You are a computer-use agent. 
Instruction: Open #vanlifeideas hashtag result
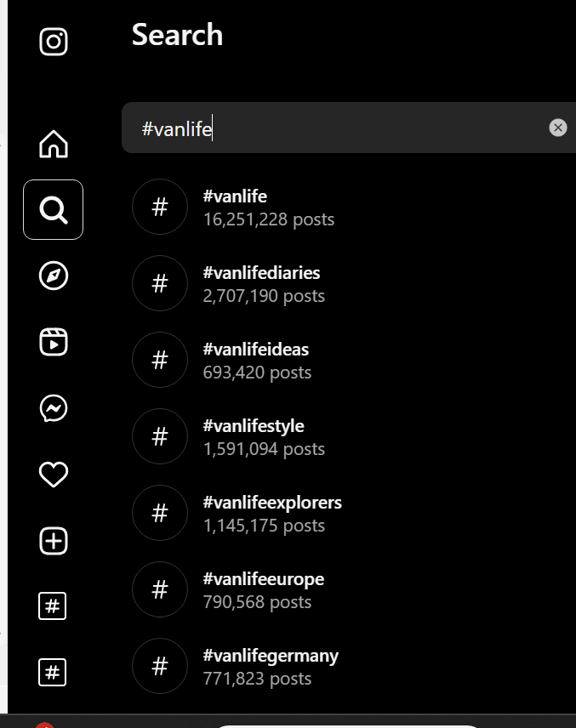[x=348, y=361]
